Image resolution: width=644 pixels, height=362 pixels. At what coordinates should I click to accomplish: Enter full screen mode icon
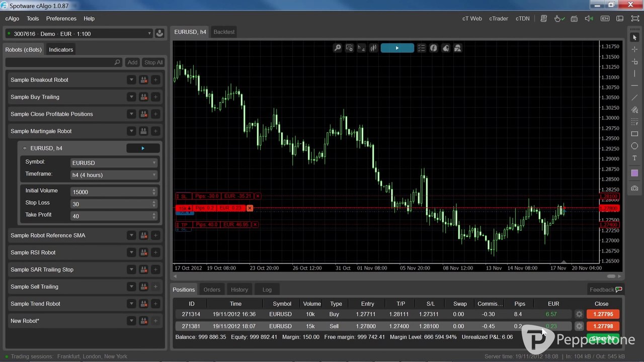pos(635,19)
